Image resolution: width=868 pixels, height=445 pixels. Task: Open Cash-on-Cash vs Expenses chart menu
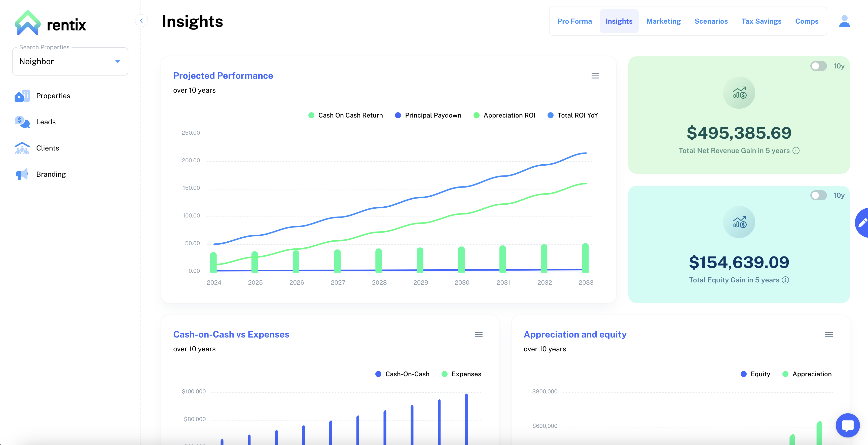pyautogui.click(x=479, y=335)
